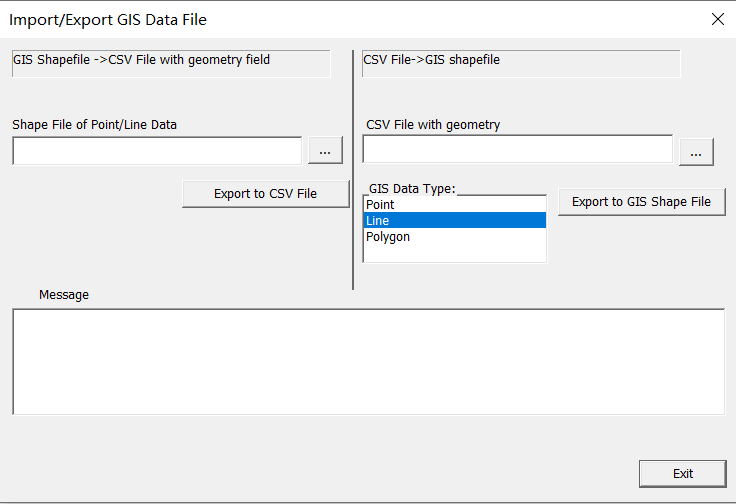
Task: Pick Polygon as the GIS data type
Action: click(454, 237)
